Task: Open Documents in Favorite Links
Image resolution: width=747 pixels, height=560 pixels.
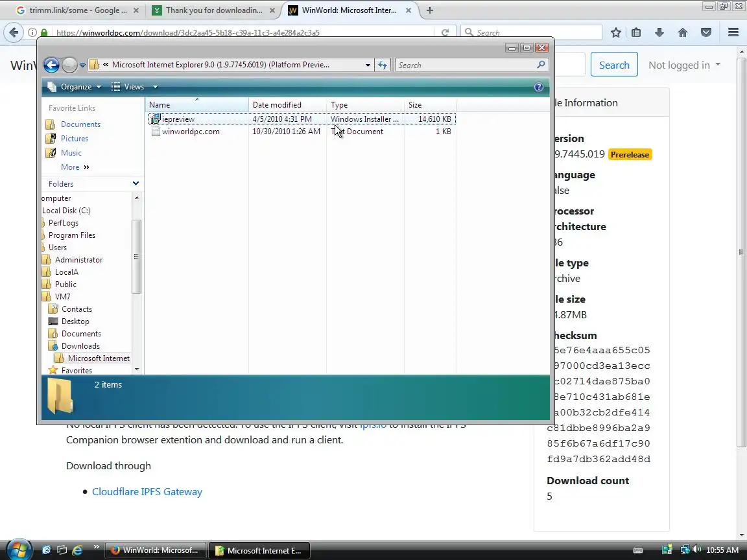Action: pyautogui.click(x=80, y=124)
